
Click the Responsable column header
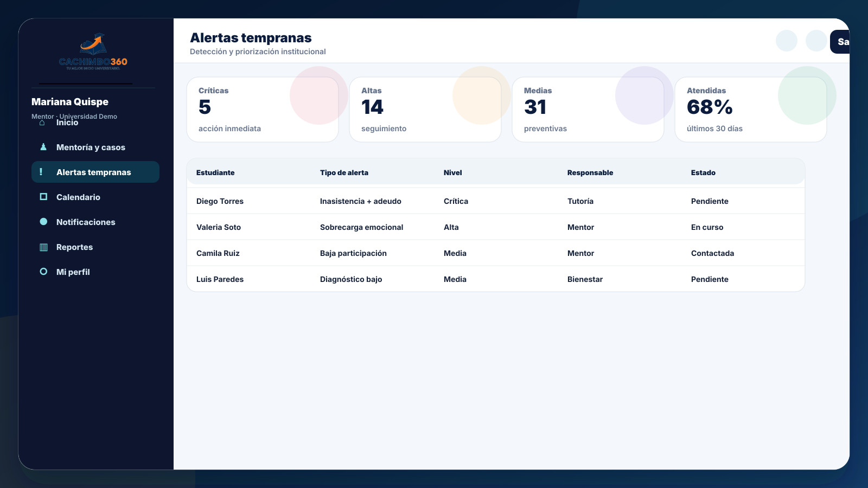(590, 172)
